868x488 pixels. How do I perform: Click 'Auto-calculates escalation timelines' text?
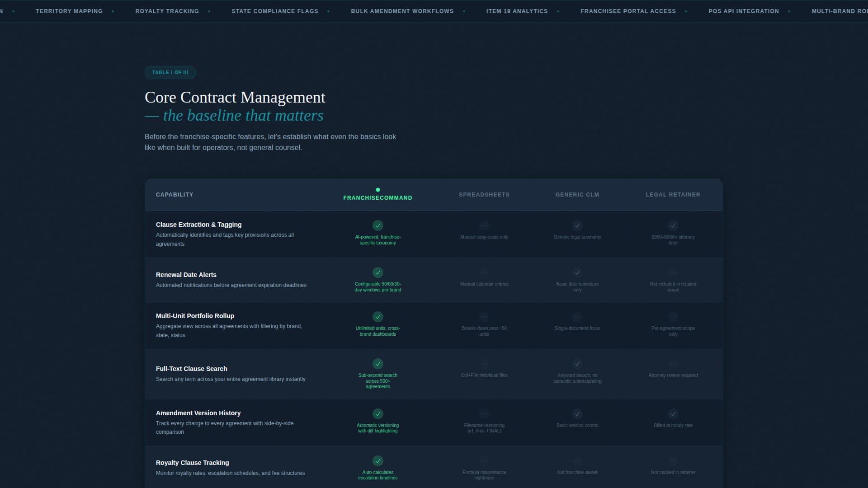[377, 475]
